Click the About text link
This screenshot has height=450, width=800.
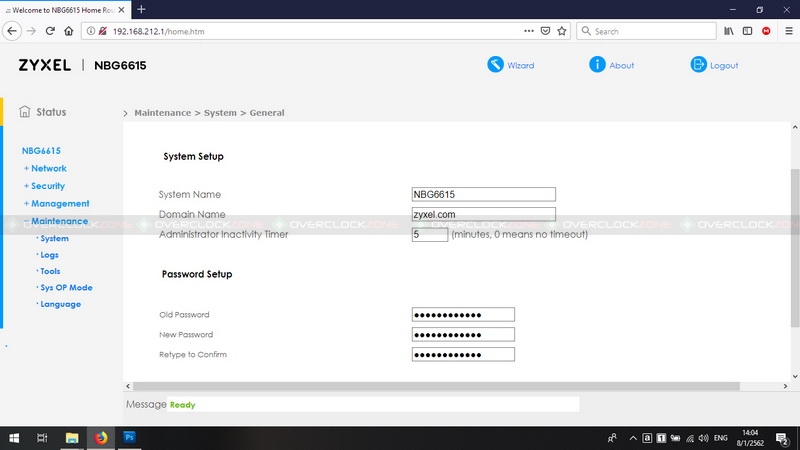point(621,65)
